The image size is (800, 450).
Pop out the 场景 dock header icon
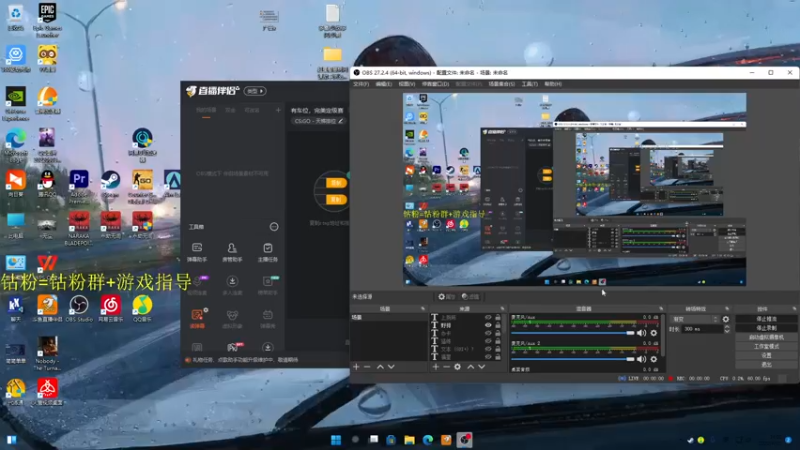[422, 309]
